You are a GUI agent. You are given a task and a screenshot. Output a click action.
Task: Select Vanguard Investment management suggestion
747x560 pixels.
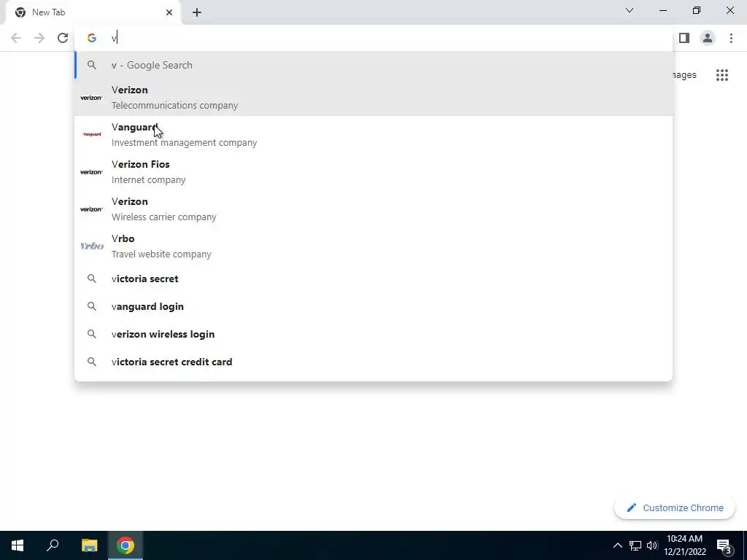tap(373, 134)
